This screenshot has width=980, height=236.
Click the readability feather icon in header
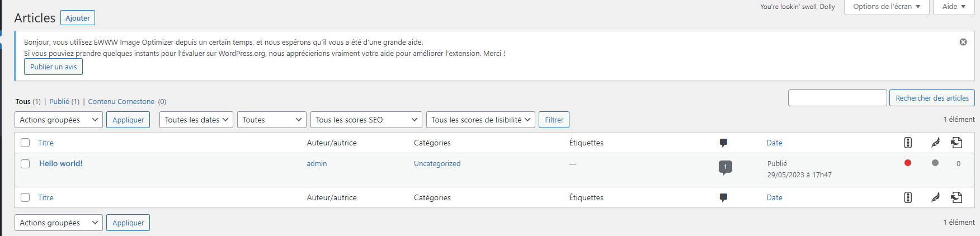click(x=935, y=143)
